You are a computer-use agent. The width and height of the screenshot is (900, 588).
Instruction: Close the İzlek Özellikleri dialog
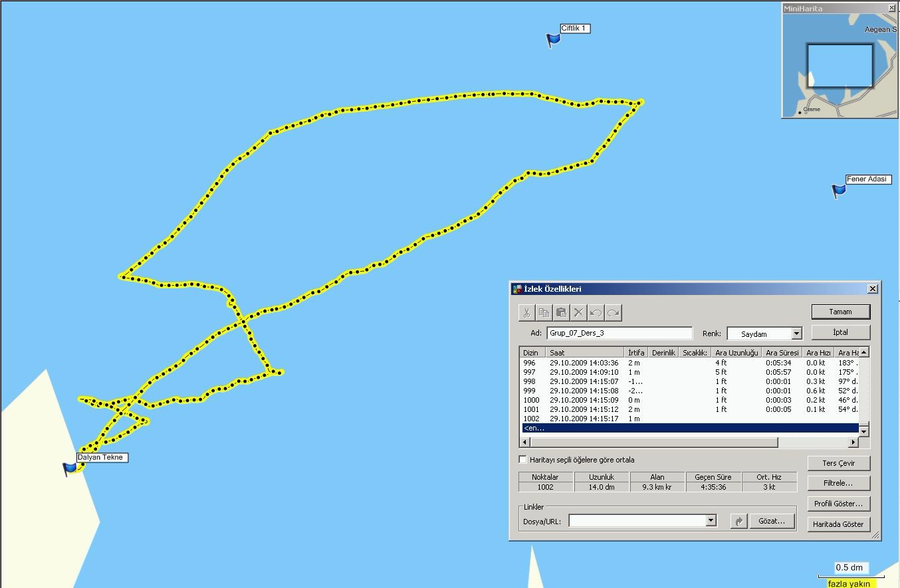click(x=873, y=288)
